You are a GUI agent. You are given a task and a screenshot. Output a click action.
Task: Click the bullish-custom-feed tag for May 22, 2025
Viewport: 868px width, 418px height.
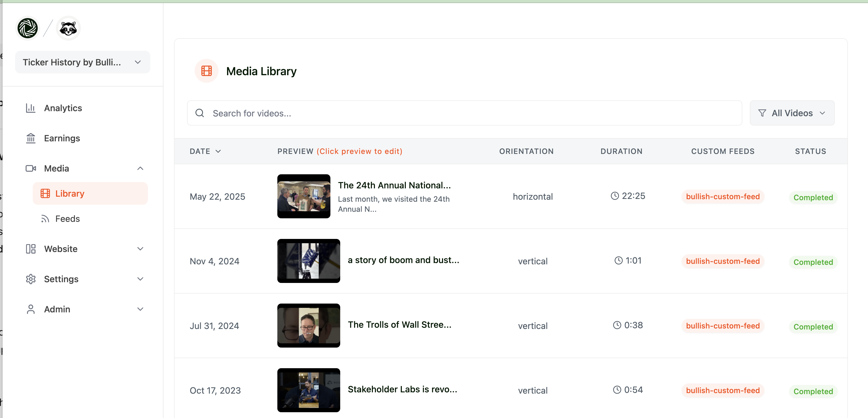pyautogui.click(x=722, y=196)
